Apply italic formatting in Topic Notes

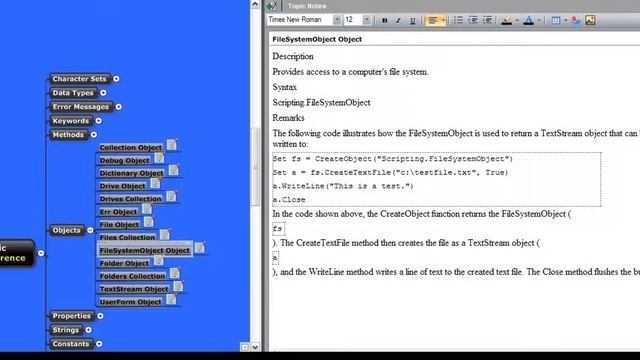[398, 20]
